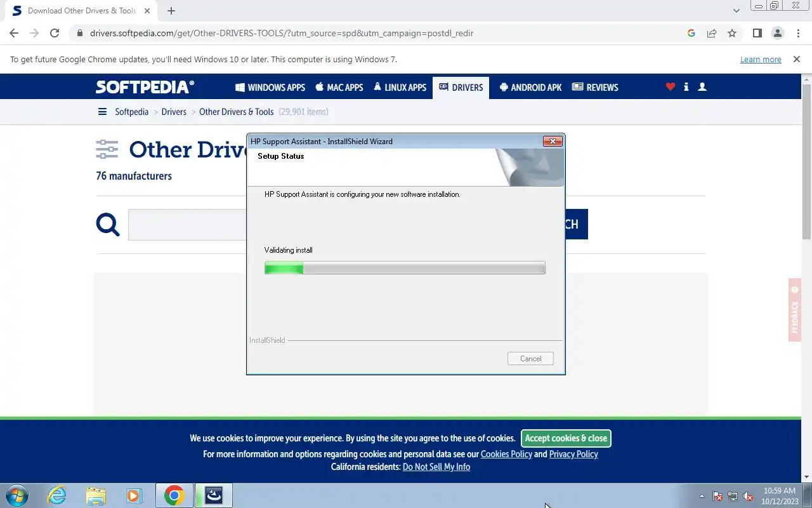This screenshot has width=812, height=508.
Task: Open MAC APPS section
Action: pyautogui.click(x=339, y=88)
